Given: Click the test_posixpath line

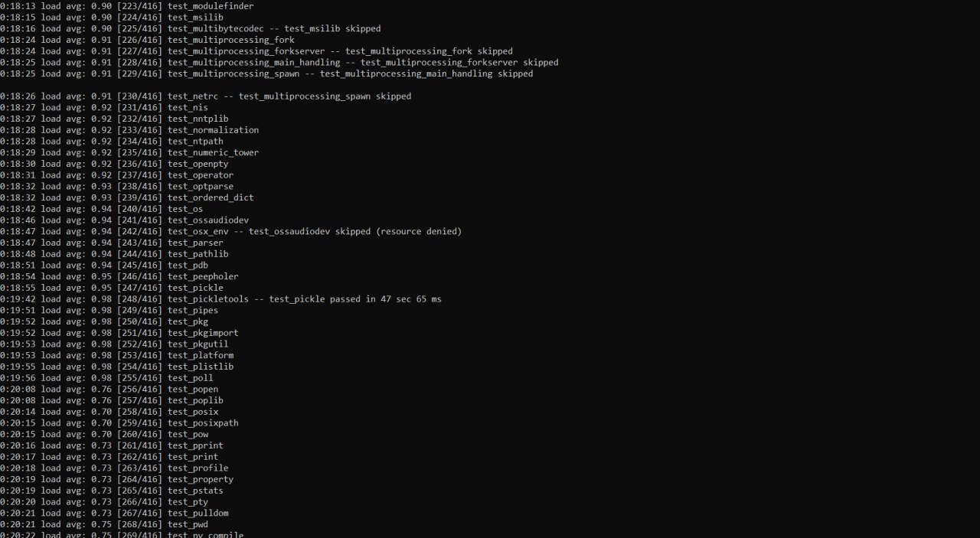Looking at the screenshot, I should [x=119, y=422].
